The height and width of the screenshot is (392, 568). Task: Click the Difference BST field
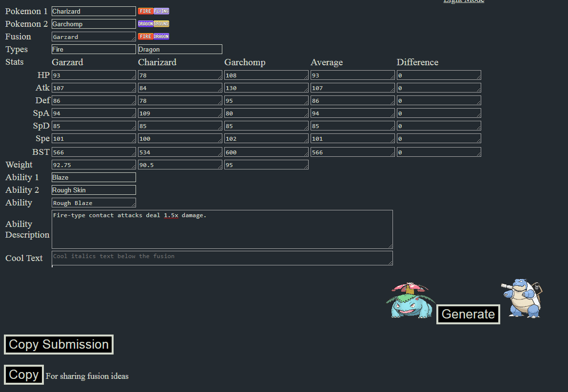click(x=439, y=152)
